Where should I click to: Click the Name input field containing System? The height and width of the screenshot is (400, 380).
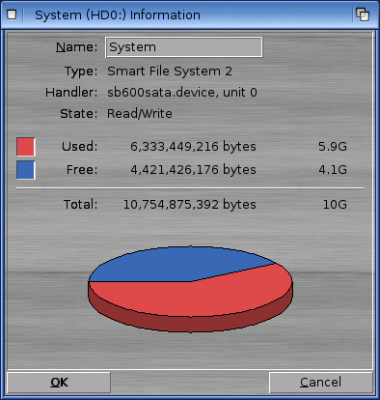(x=184, y=47)
